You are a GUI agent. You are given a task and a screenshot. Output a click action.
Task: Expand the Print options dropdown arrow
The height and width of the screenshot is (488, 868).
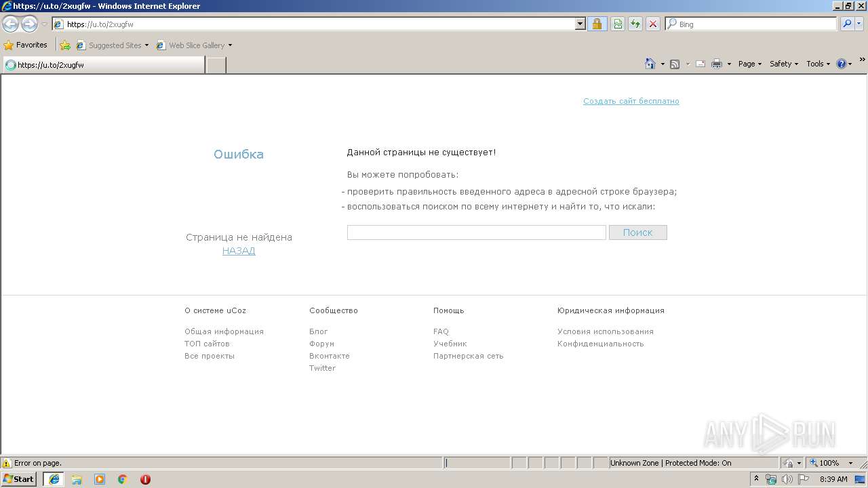[x=729, y=64]
